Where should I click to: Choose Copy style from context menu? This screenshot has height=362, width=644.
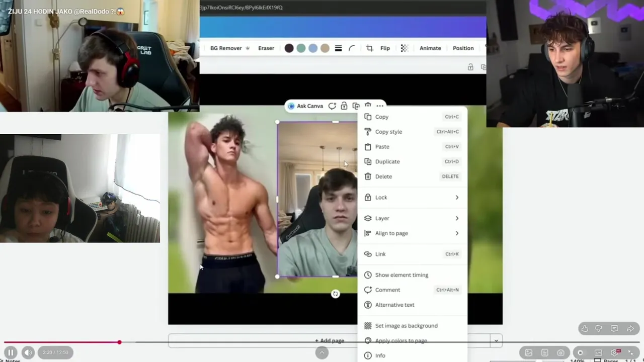click(413, 132)
